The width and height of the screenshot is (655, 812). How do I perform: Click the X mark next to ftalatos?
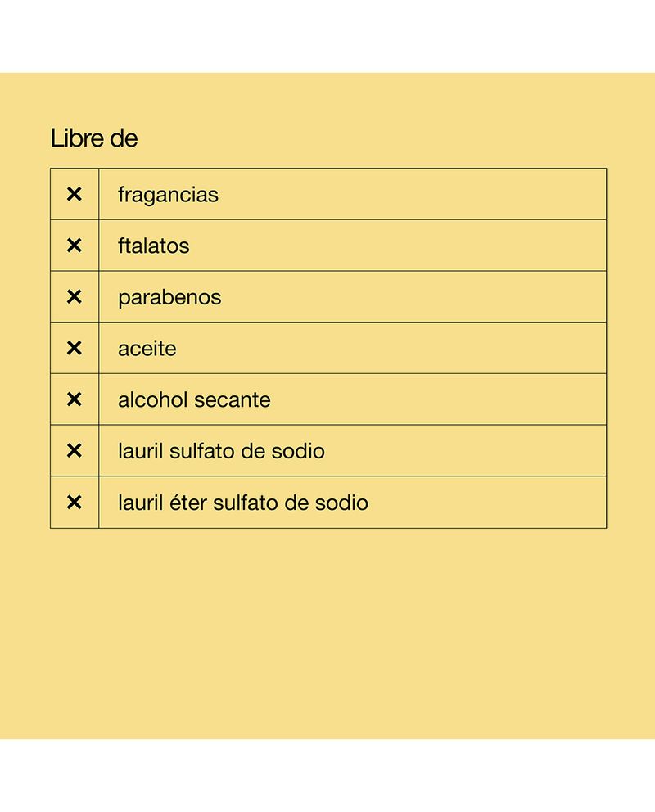point(75,246)
